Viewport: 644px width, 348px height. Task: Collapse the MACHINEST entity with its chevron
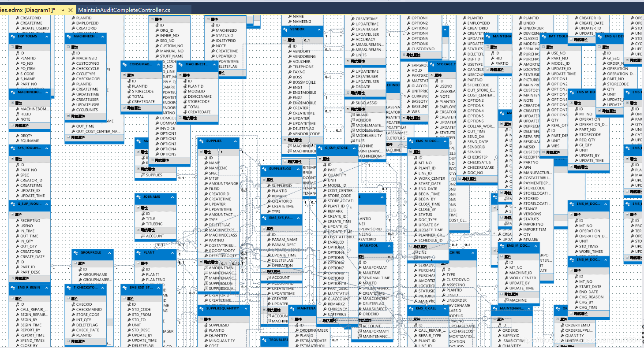[x=214, y=64]
